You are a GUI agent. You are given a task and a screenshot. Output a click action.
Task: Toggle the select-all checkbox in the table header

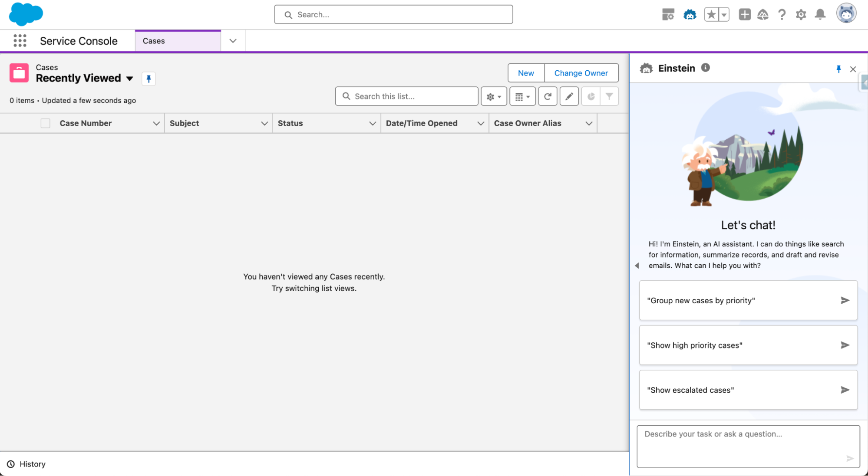tap(45, 123)
